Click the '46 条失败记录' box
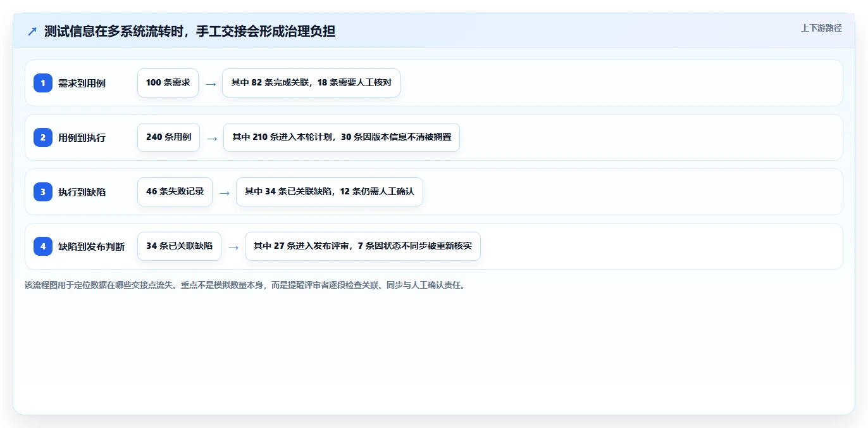The width and height of the screenshot is (868, 428). pos(175,192)
